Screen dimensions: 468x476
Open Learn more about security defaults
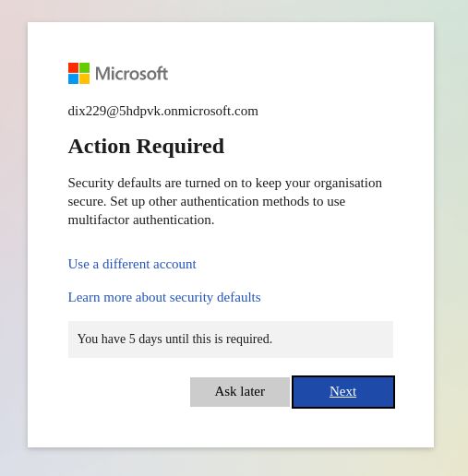coord(164,297)
